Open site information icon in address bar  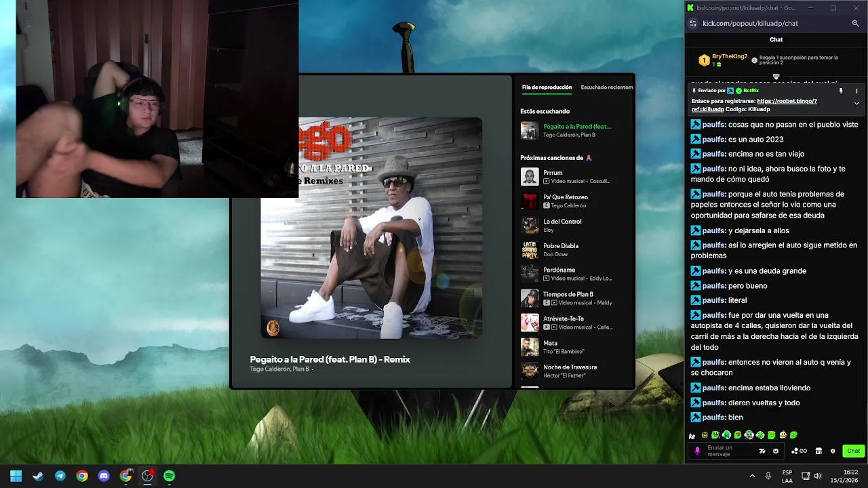692,23
